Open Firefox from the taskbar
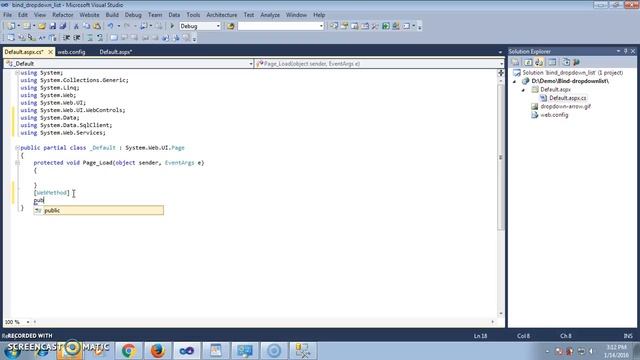The height and width of the screenshot is (360, 640). click(158, 351)
